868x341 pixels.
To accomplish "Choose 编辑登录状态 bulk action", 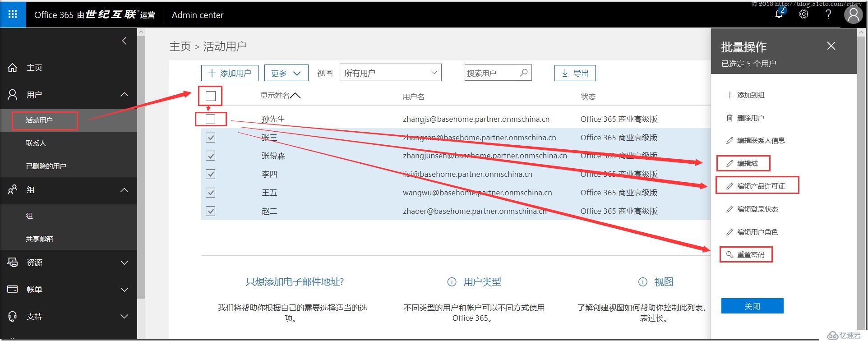I will (752, 209).
